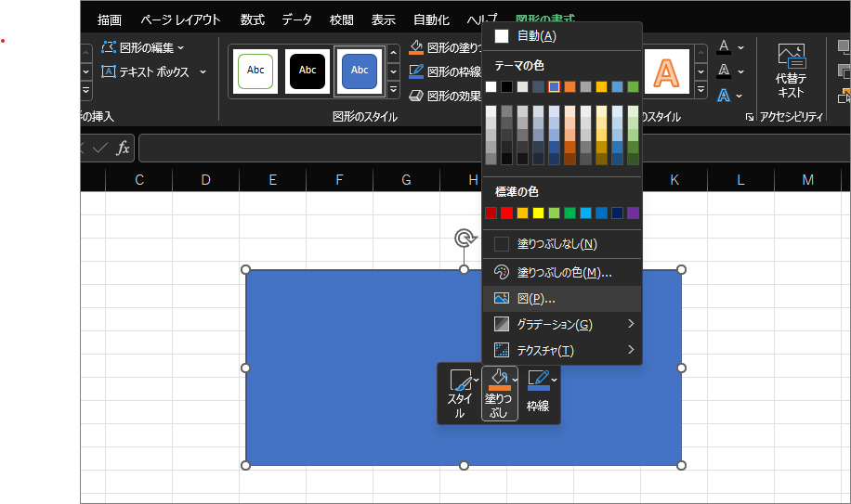Click the fx insert function icon
851x504 pixels.
[124, 148]
